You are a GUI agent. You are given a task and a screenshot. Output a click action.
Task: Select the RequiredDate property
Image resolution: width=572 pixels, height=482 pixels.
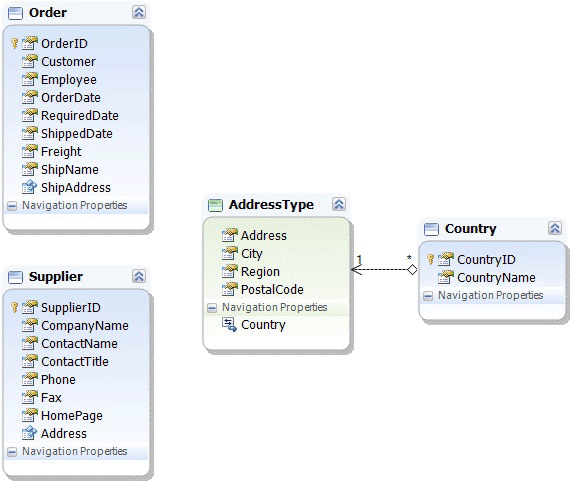pyautogui.click(x=80, y=116)
